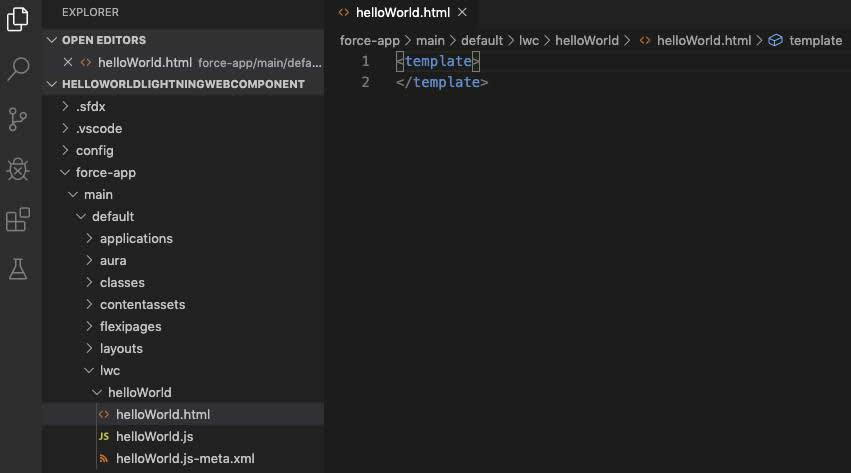
Task: Click template in the breadcrumb
Action: 816,41
